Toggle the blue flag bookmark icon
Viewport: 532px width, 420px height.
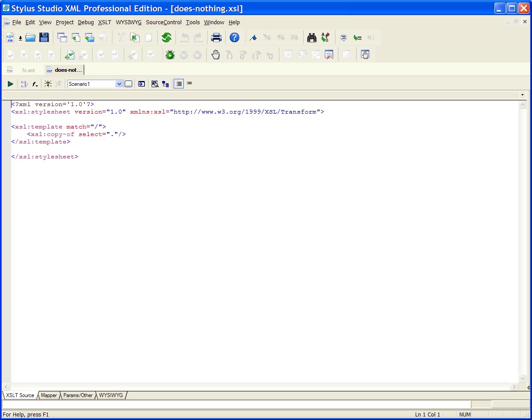(x=253, y=38)
